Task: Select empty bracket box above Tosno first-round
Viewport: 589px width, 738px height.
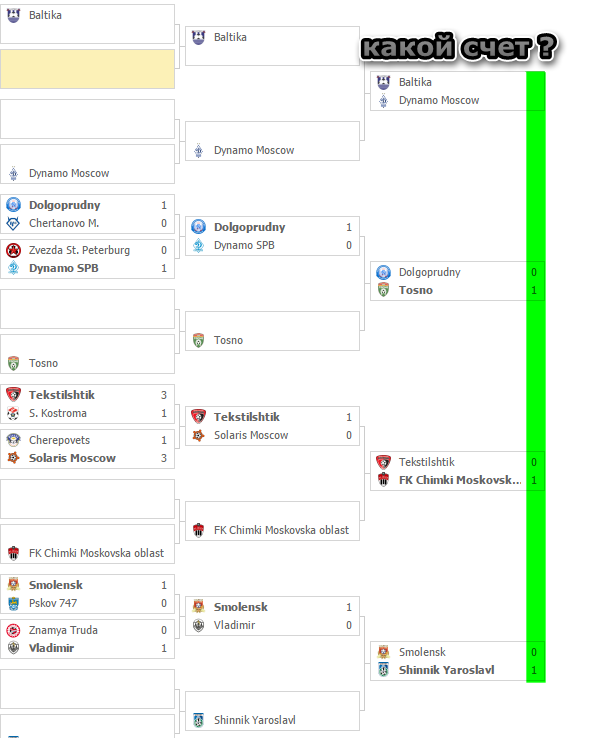Action: tap(88, 309)
